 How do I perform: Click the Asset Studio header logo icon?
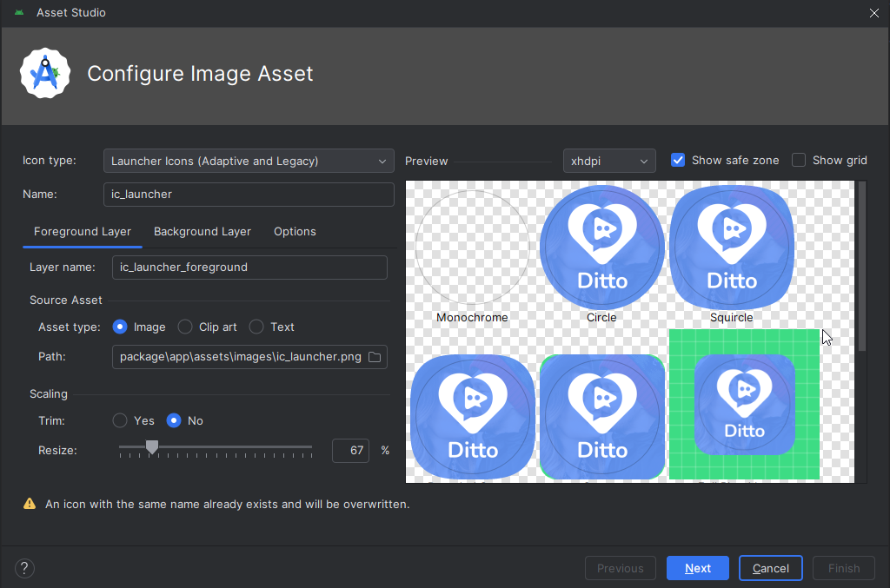(x=45, y=74)
